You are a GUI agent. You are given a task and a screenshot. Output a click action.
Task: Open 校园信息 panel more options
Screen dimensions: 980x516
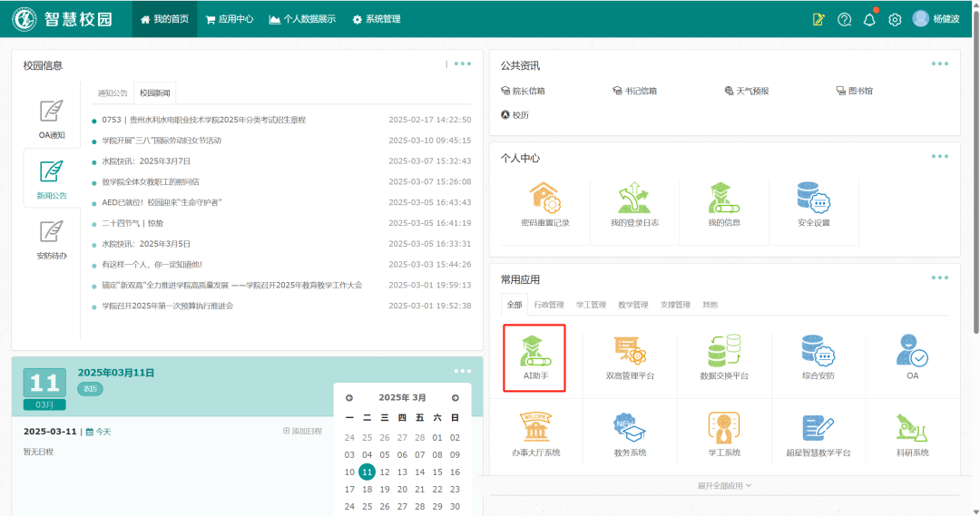pos(463,63)
